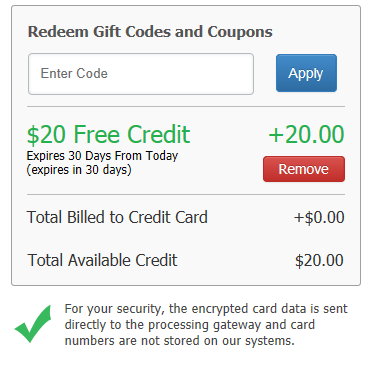Click the Total Billed to Credit Card label
The width and height of the screenshot is (382, 367).
117,217
